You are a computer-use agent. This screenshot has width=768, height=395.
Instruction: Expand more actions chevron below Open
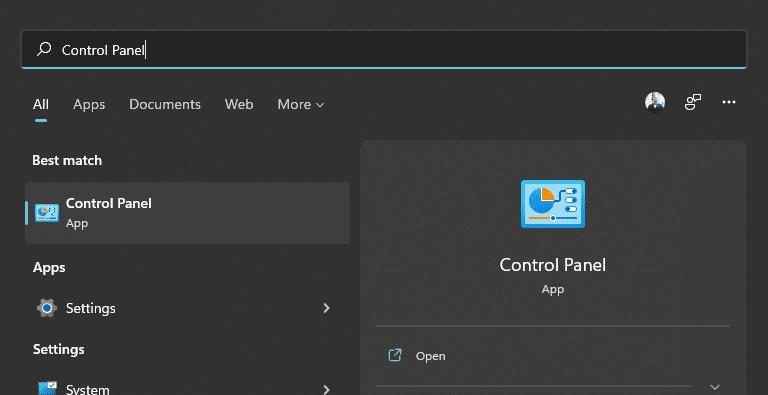tap(715, 387)
